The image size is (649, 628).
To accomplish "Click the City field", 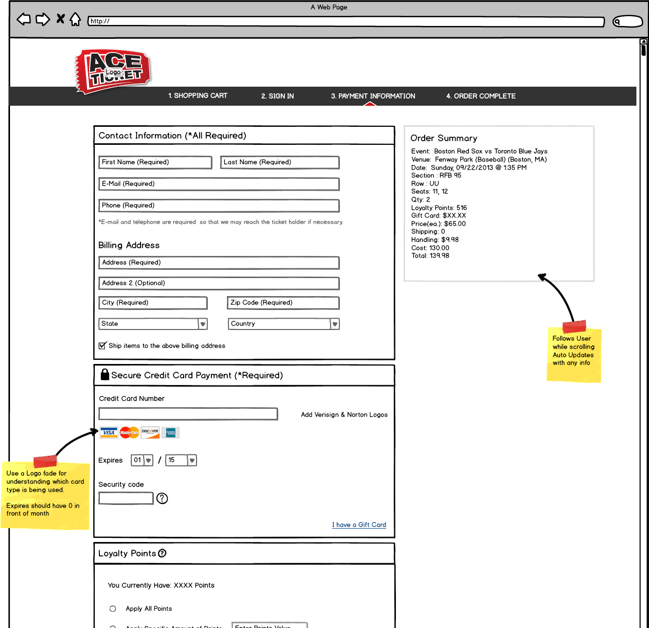I will (153, 303).
